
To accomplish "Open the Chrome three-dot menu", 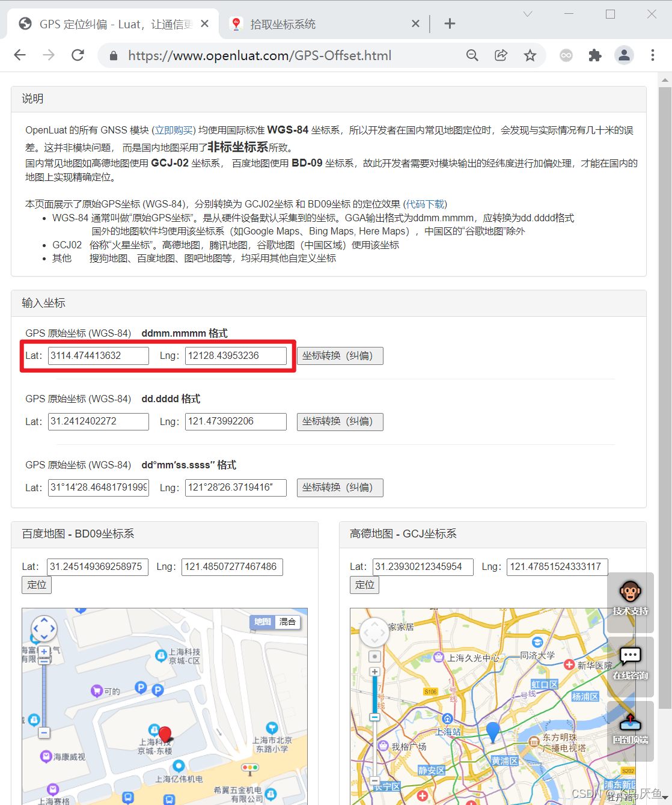I will 653,55.
